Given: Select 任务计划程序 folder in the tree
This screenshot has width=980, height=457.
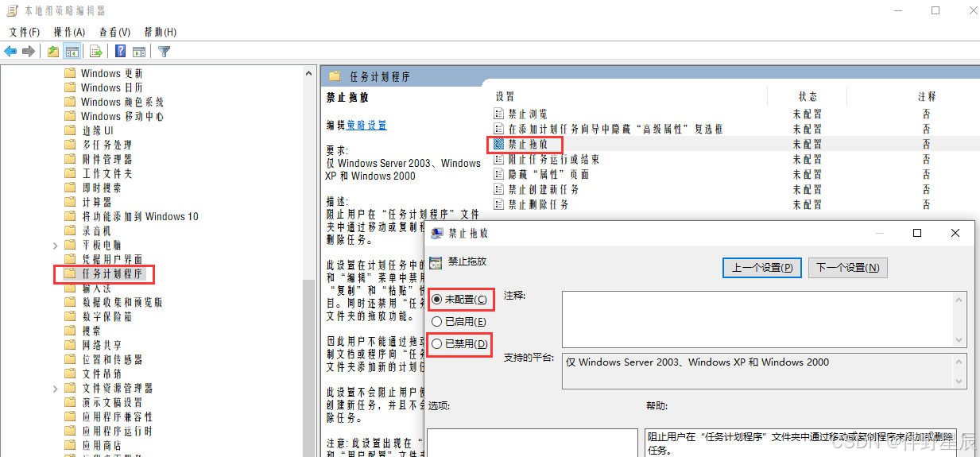Looking at the screenshot, I should 111,274.
